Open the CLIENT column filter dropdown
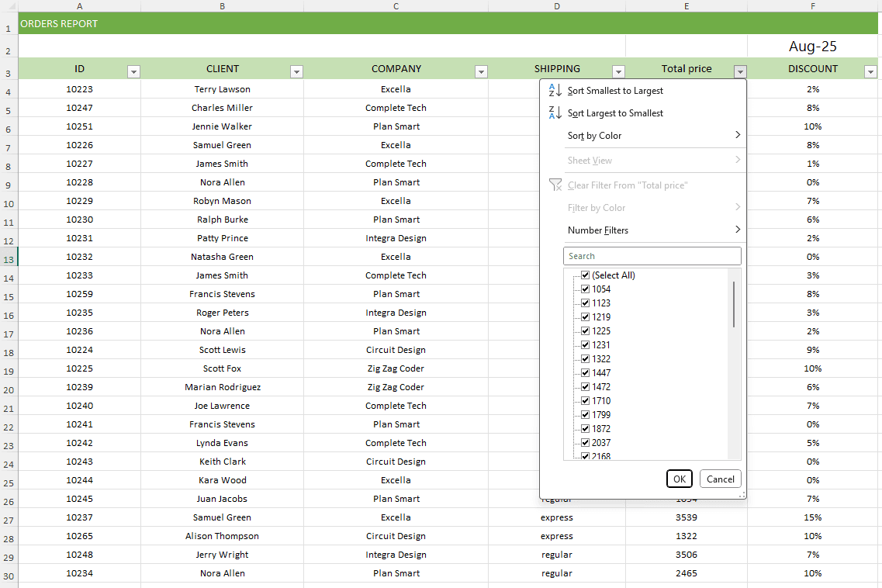 tap(296, 71)
